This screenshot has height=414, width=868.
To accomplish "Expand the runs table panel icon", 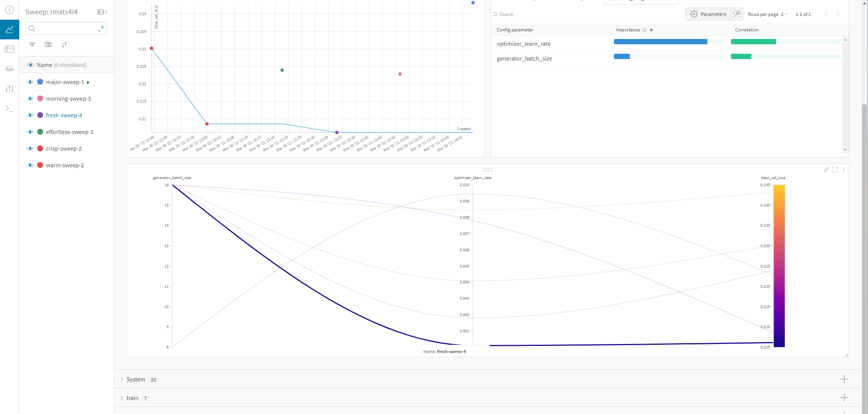I will (102, 12).
